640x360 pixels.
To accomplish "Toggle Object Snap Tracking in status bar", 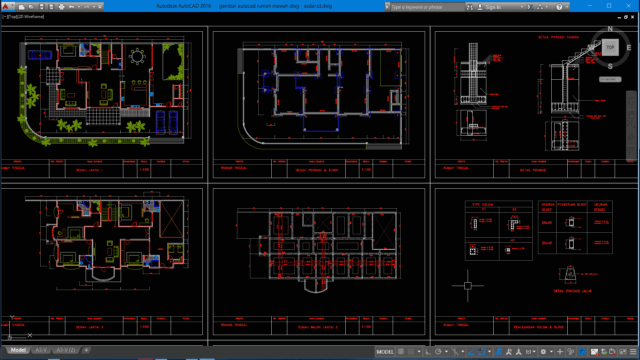I will click(x=471, y=351).
